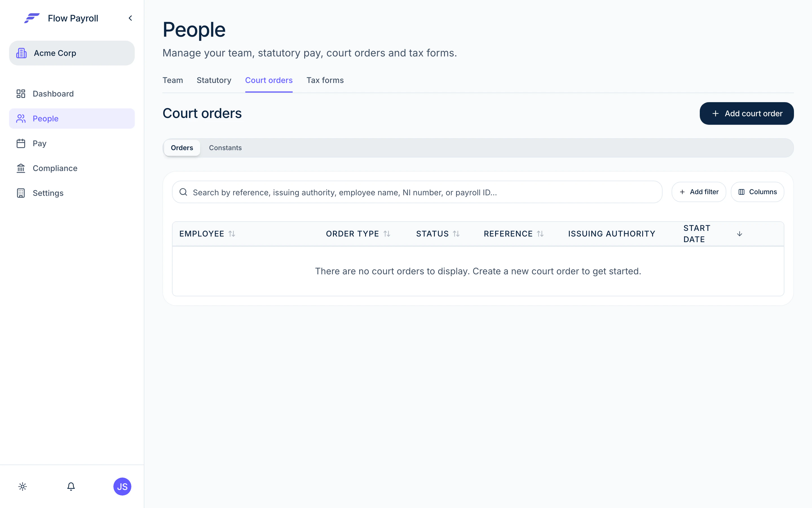This screenshot has width=812, height=508.
Task: Click the search magnifier icon
Action: (183, 192)
